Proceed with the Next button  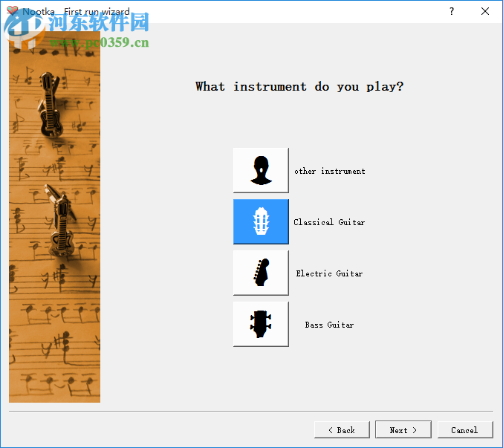tap(403, 430)
